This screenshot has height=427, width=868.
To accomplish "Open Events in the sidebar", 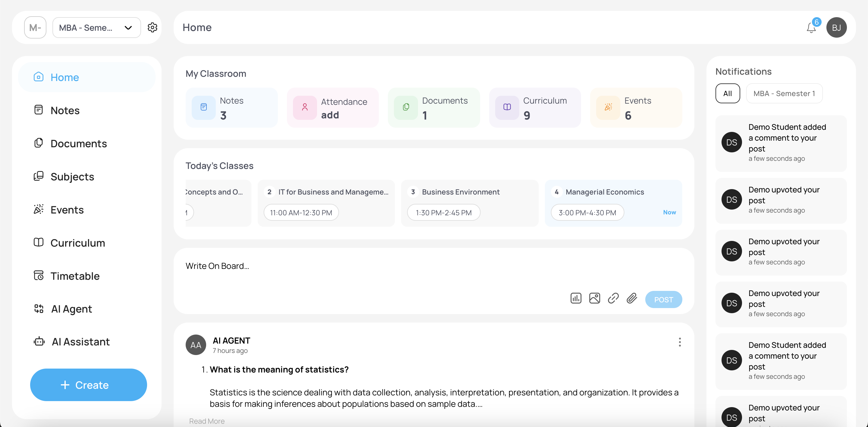I will click(x=86, y=210).
